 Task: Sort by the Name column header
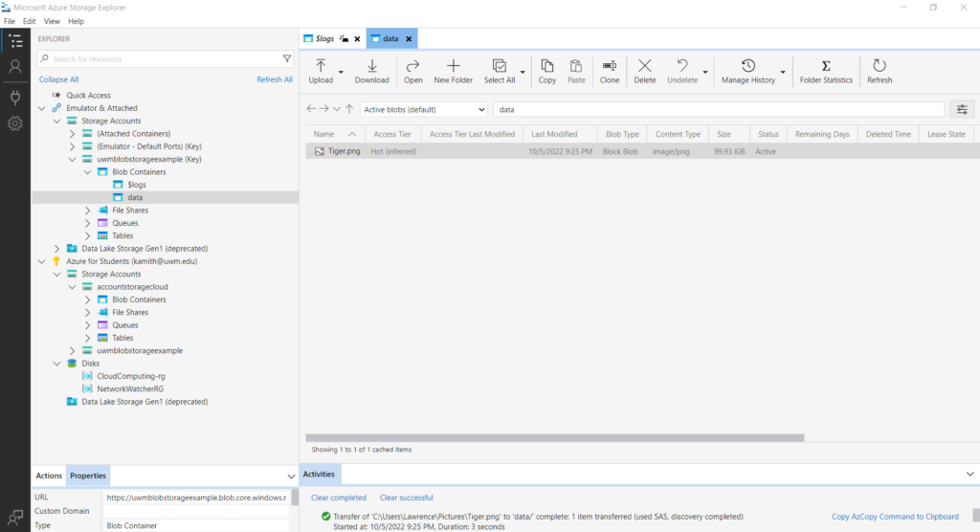[335, 134]
